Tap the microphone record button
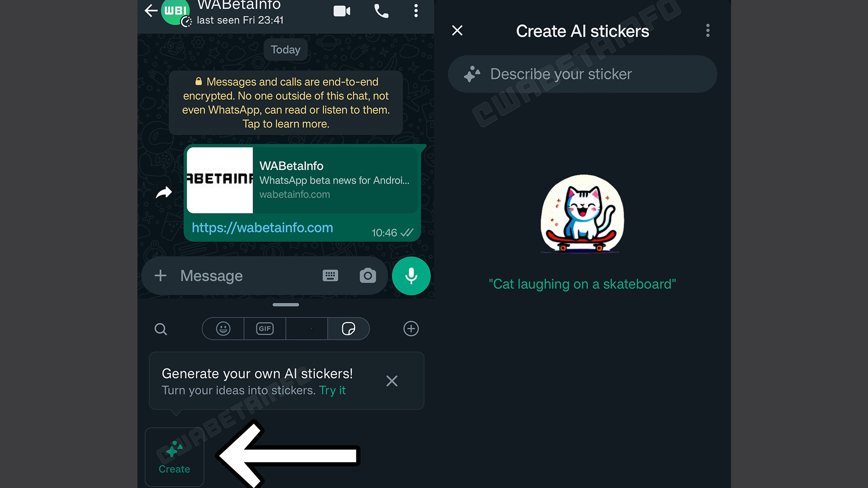868x488 pixels. pyautogui.click(x=411, y=275)
